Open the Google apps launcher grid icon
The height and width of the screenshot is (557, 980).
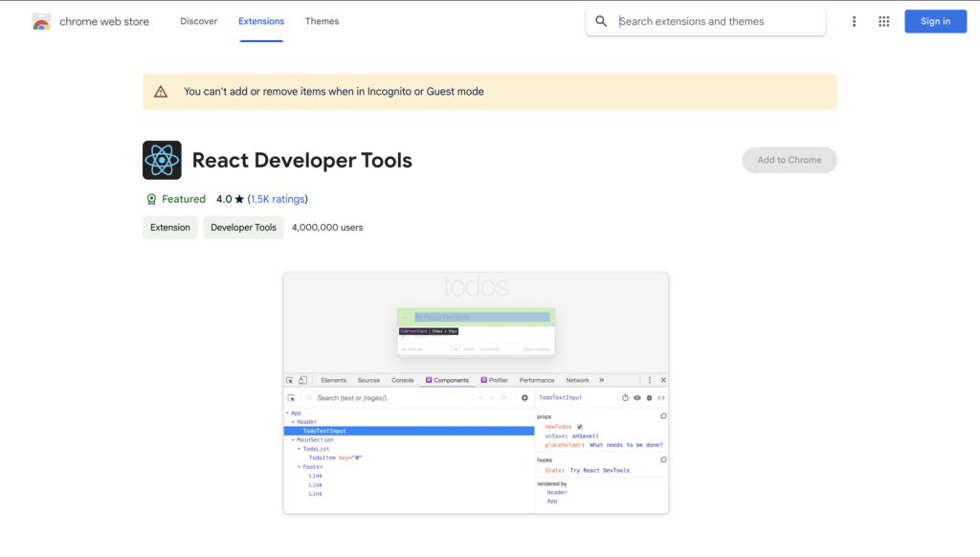[883, 20]
